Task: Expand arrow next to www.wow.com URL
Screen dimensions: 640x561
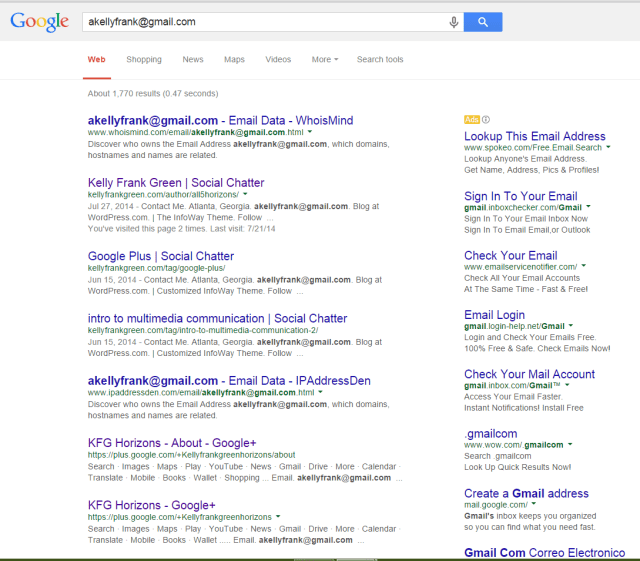Action: tap(570, 444)
